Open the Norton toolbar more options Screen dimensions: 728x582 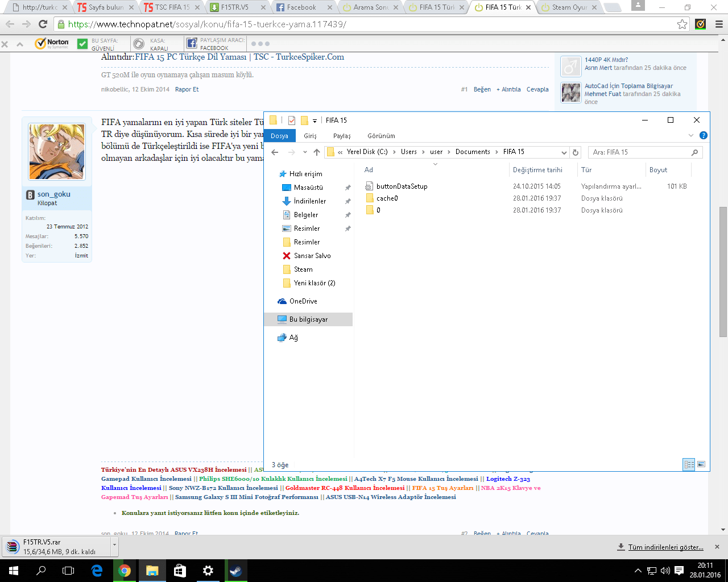click(x=260, y=44)
